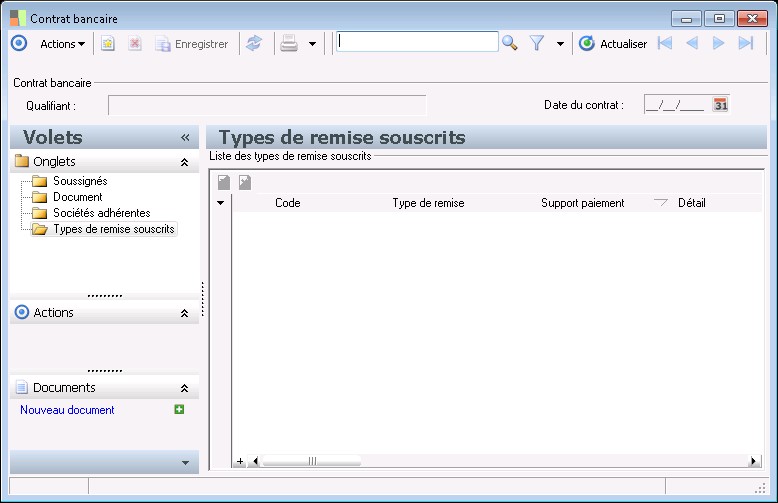Open the bottom Volets panel dropdown arrow
Viewport: 778px width, 503px height.
185,462
